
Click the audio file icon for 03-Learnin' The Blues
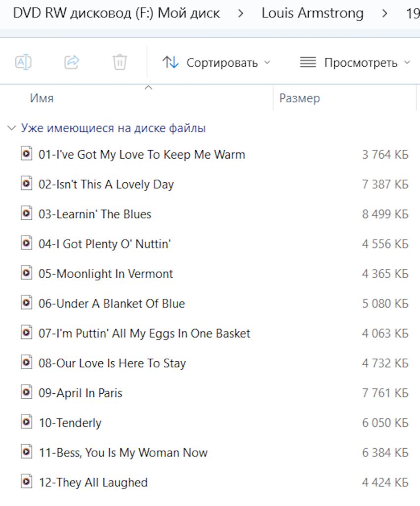(27, 213)
